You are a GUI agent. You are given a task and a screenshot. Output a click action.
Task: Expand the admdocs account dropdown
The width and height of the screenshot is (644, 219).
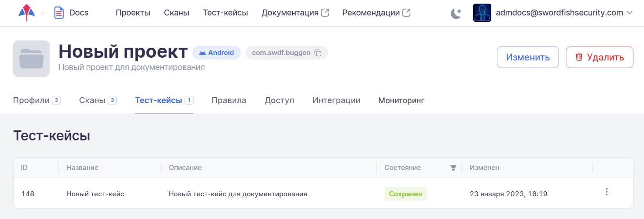[x=629, y=13]
